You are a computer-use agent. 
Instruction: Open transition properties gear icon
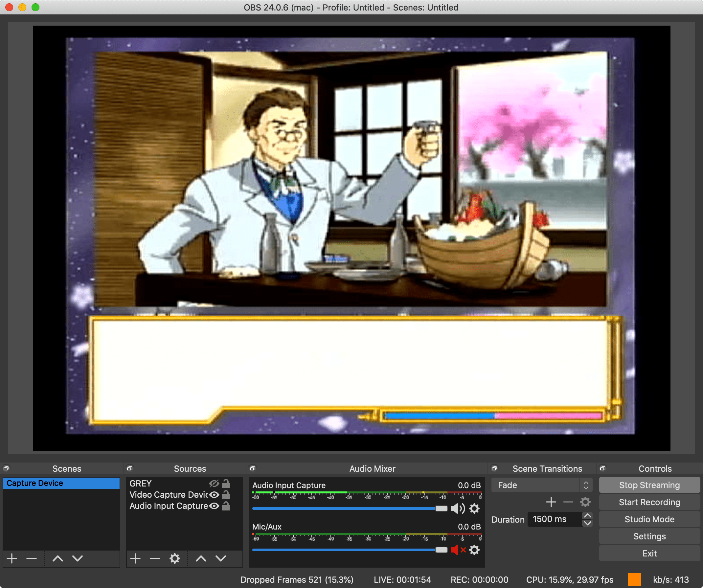click(x=585, y=502)
